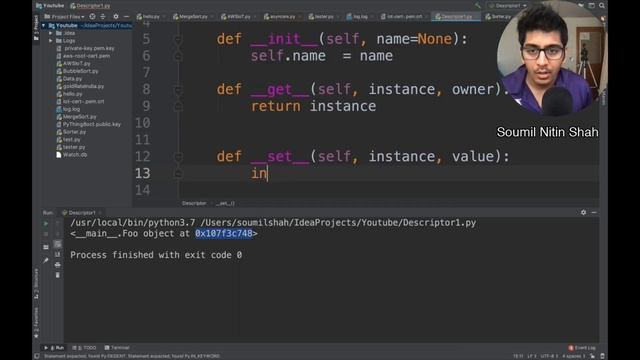640x360 pixels.
Task: Clear console with the trash icon
Action: (x=58, y=275)
